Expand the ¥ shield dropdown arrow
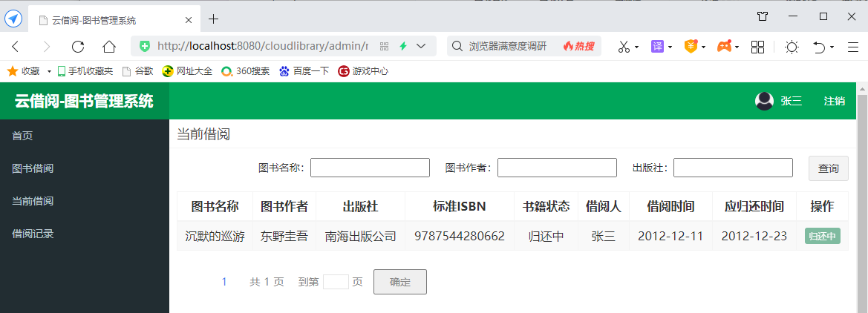The width and height of the screenshot is (868, 313). coord(704,47)
